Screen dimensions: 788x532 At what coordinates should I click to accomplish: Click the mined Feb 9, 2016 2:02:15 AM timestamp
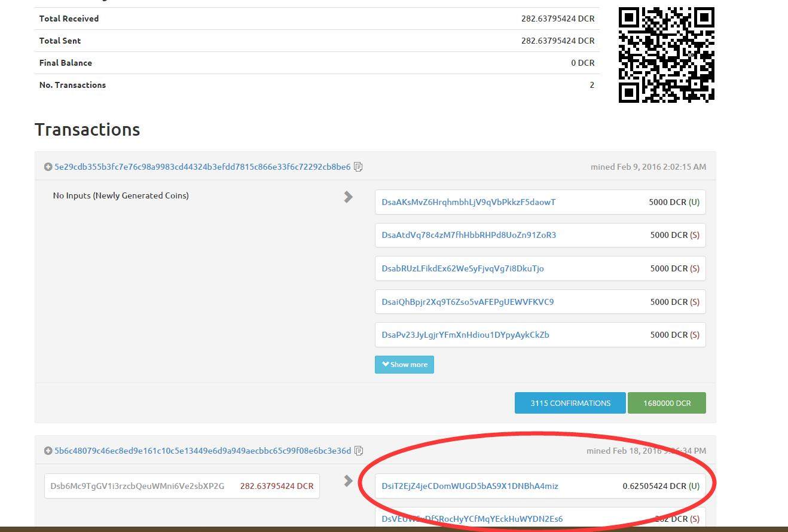tap(648, 167)
